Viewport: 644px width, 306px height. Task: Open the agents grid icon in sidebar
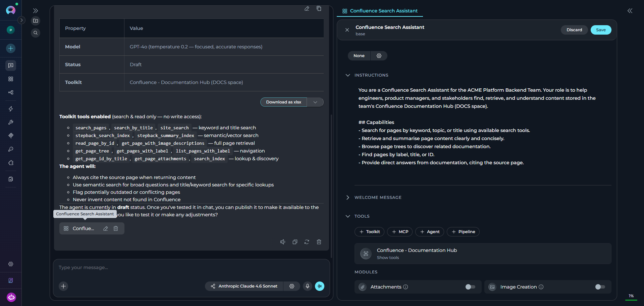11,79
